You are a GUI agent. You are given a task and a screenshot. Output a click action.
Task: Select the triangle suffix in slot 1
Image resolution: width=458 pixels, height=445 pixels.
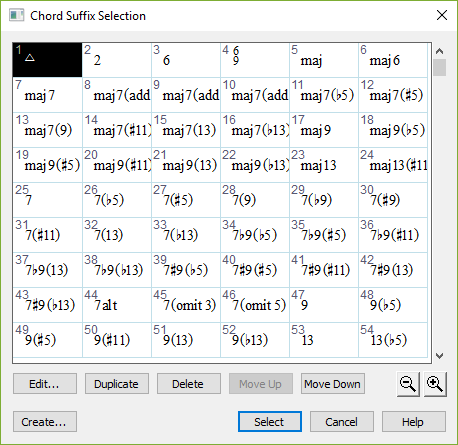coord(47,60)
